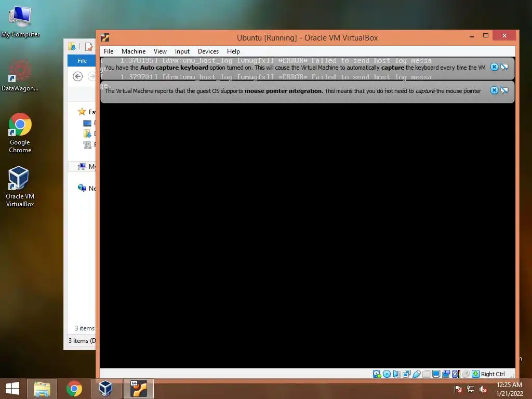Click the USB devices status icon
This screenshot has width=532, height=399.
(x=416, y=374)
